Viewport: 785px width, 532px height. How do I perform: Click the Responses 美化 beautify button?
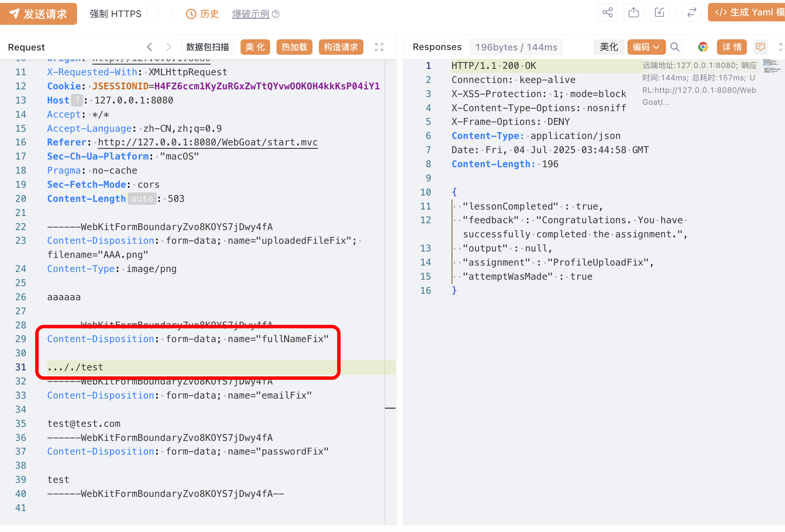609,47
